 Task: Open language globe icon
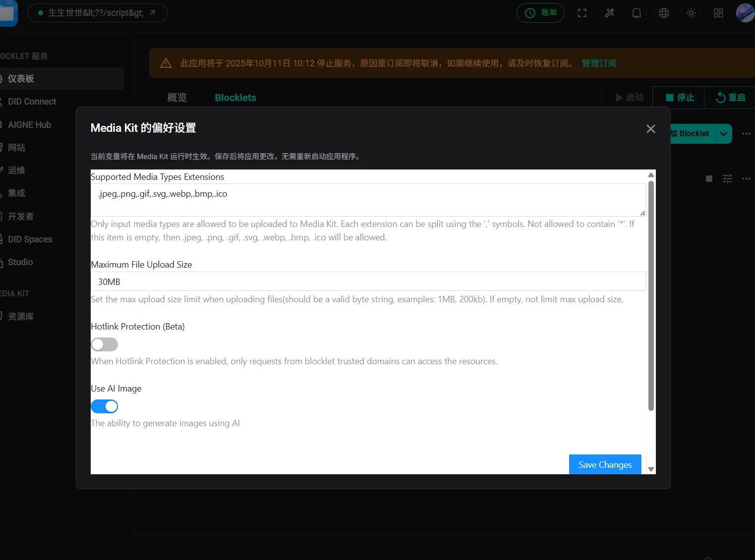click(664, 13)
